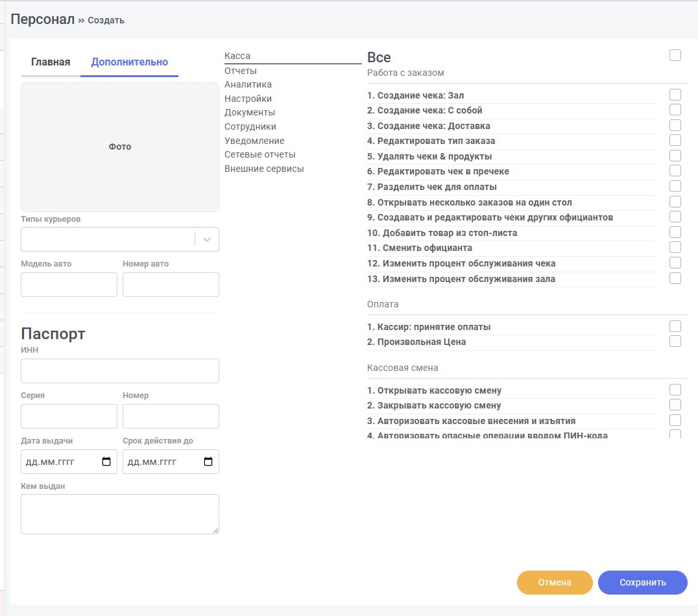The height and width of the screenshot is (616, 698).
Task: Focus the passport Номер field
Action: pos(171,416)
